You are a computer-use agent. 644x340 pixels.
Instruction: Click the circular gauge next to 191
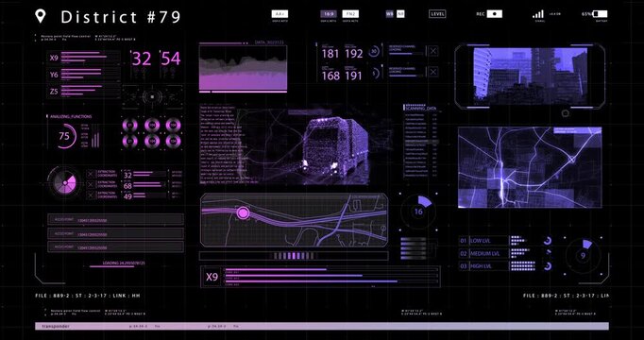pos(375,74)
